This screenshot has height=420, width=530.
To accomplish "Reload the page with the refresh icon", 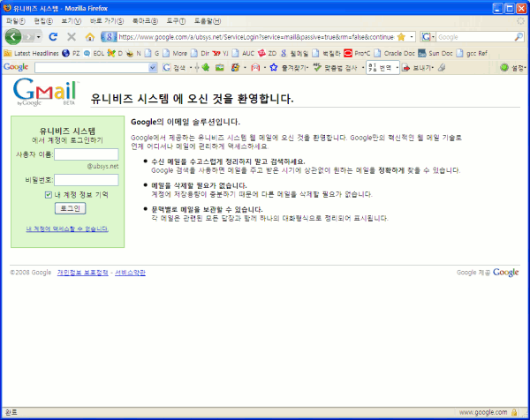I will [53, 37].
